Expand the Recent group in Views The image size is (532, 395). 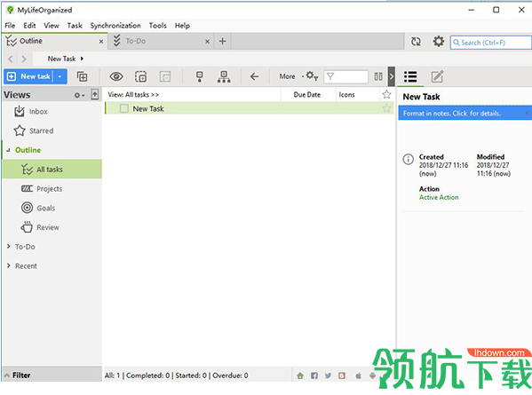tap(9, 265)
